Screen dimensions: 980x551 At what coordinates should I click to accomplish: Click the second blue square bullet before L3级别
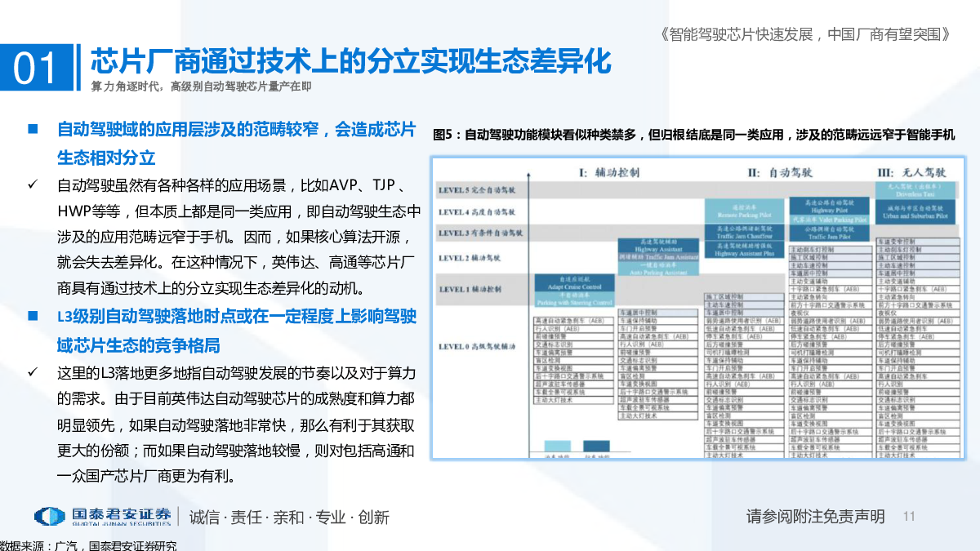coord(33,315)
